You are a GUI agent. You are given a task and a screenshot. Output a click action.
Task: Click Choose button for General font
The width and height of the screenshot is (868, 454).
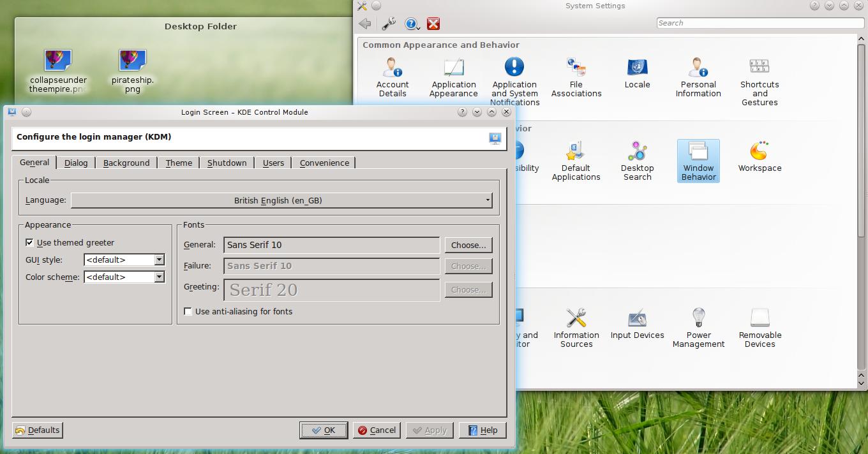(x=468, y=245)
